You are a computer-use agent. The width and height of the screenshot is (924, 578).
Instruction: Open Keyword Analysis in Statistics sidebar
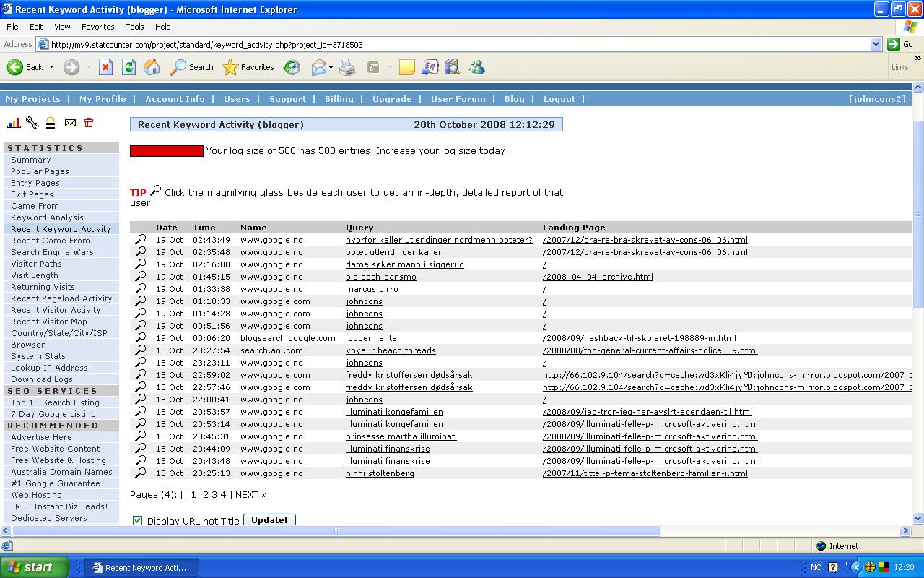click(47, 217)
